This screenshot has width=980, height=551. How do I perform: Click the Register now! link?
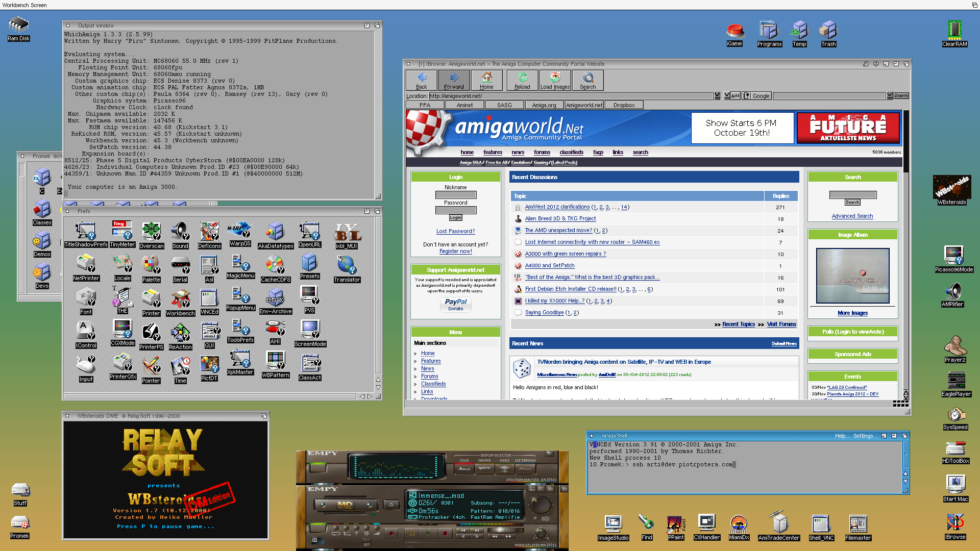pyautogui.click(x=455, y=251)
